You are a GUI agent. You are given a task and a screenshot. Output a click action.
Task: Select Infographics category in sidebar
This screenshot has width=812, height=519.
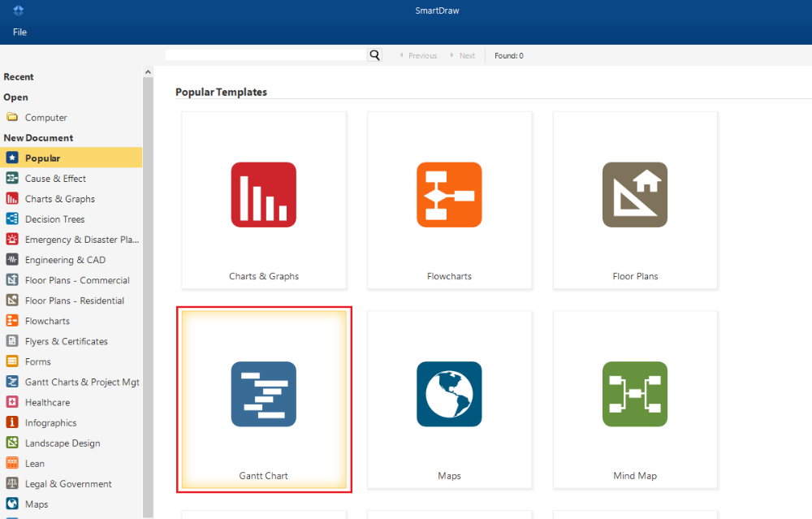tap(50, 422)
